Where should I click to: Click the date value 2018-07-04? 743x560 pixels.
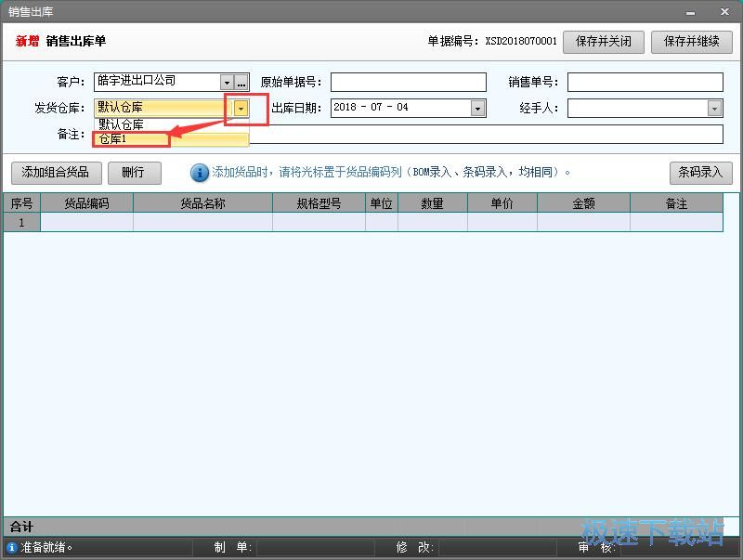pyautogui.click(x=371, y=108)
